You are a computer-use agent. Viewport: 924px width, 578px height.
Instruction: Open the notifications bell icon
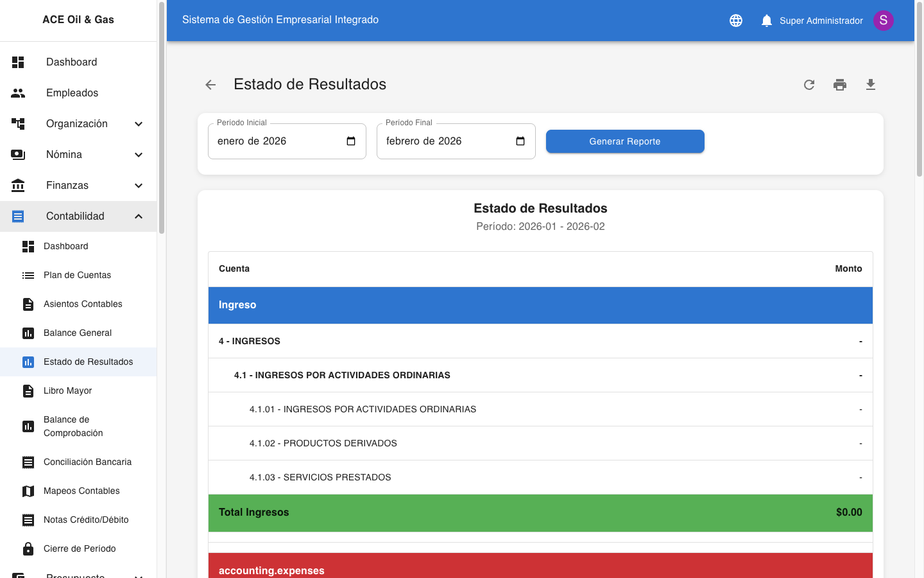point(766,20)
